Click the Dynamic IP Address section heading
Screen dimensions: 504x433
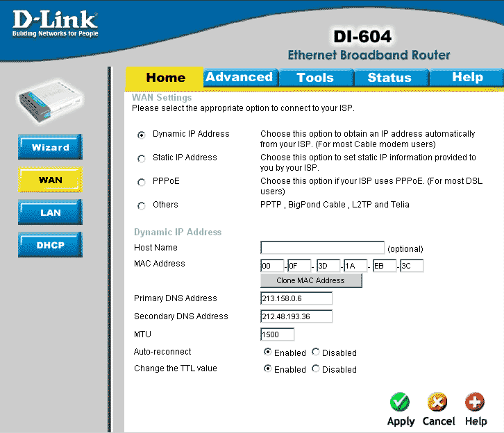[x=178, y=232]
